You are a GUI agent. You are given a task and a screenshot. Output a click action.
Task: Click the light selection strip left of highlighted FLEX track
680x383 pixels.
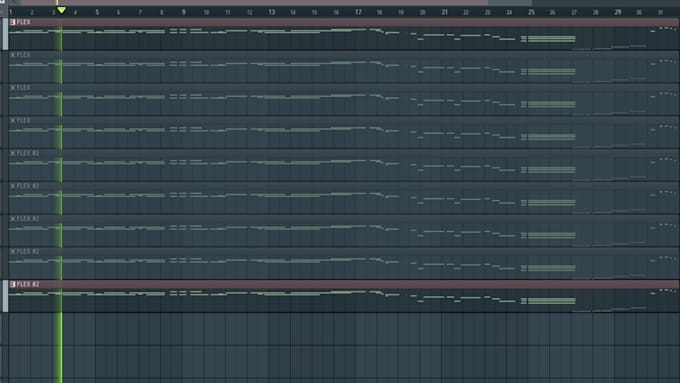pos(5,34)
